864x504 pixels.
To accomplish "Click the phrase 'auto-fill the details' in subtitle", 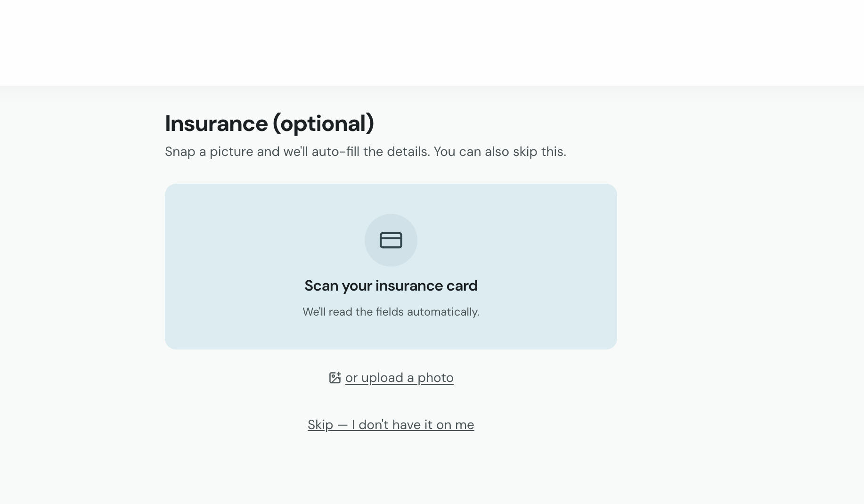I will pyautogui.click(x=371, y=152).
